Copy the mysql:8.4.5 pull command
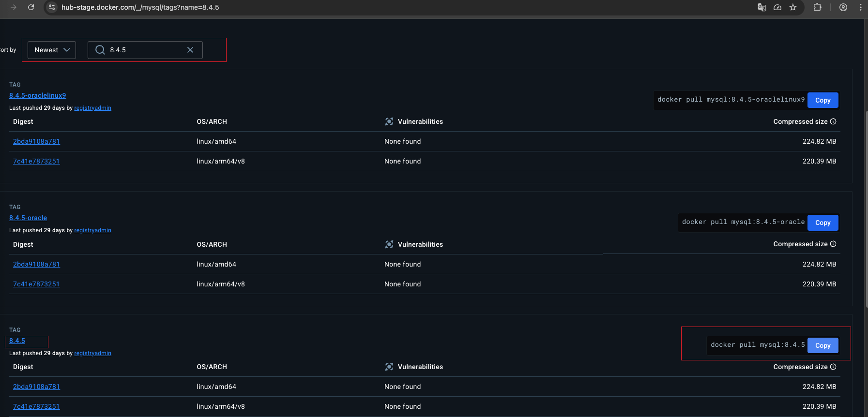This screenshot has width=868, height=417. pyautogui.click(x=822, y=345)
